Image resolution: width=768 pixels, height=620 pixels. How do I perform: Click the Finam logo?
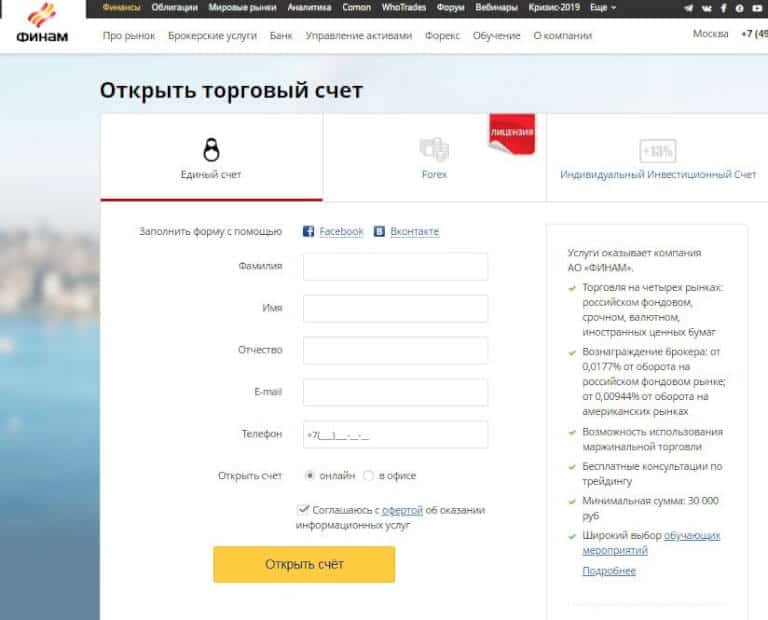42,23
